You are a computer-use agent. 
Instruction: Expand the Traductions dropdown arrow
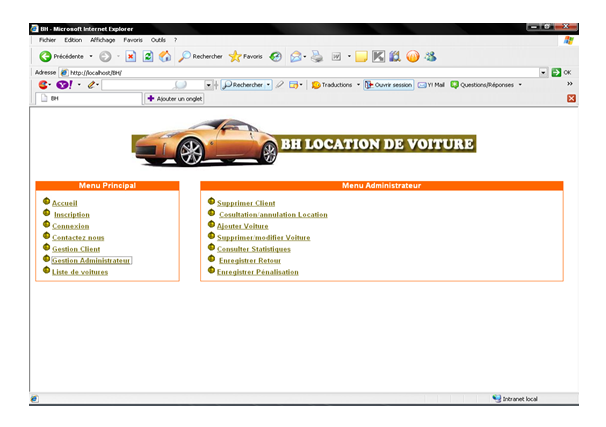coord(358,85)
